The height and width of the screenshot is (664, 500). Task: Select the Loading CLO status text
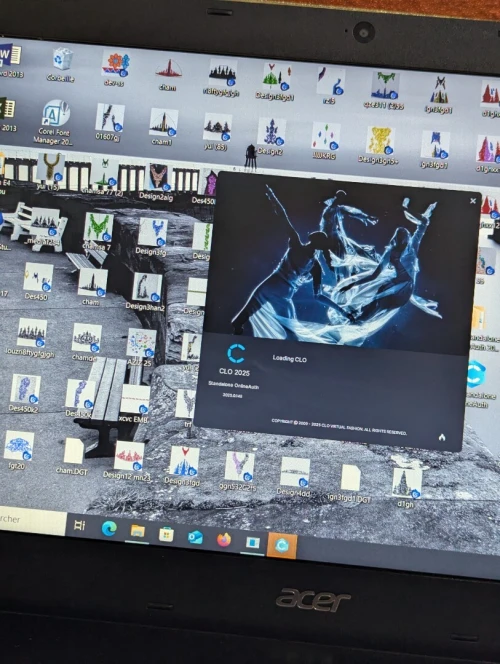(290, 359)
